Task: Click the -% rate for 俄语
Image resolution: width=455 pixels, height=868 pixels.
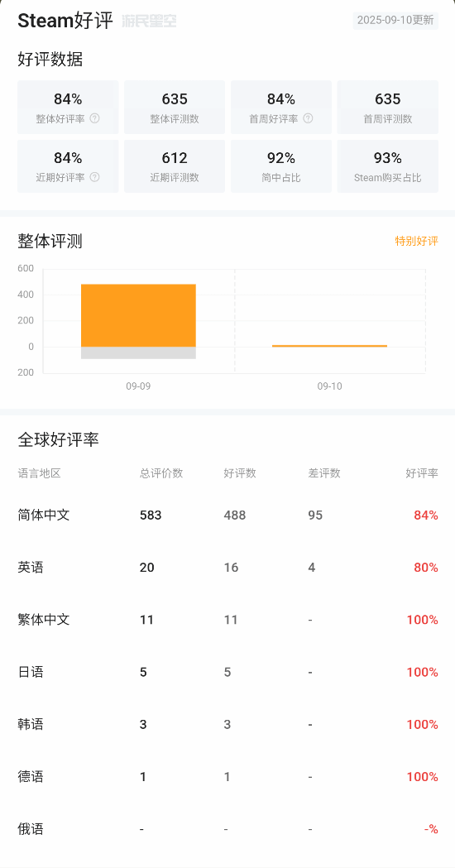Action: point(431,829)
